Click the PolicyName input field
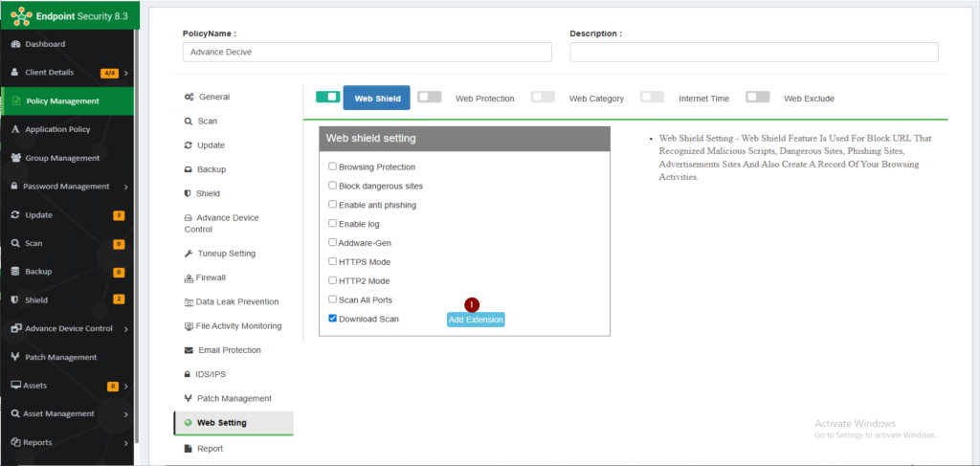The width and height of the screenshot is (980, 466). [367, 53]
